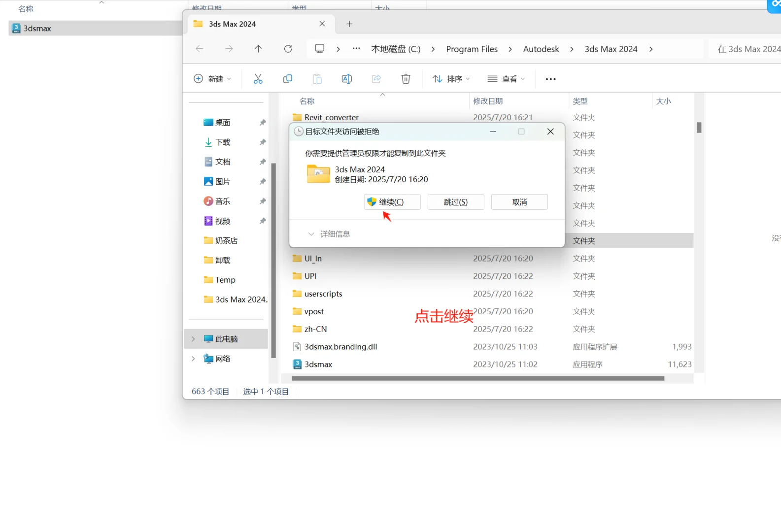Click the Cut scissors icon in toolbar
The height and width of the screenshot is (532, 781).
258,79
